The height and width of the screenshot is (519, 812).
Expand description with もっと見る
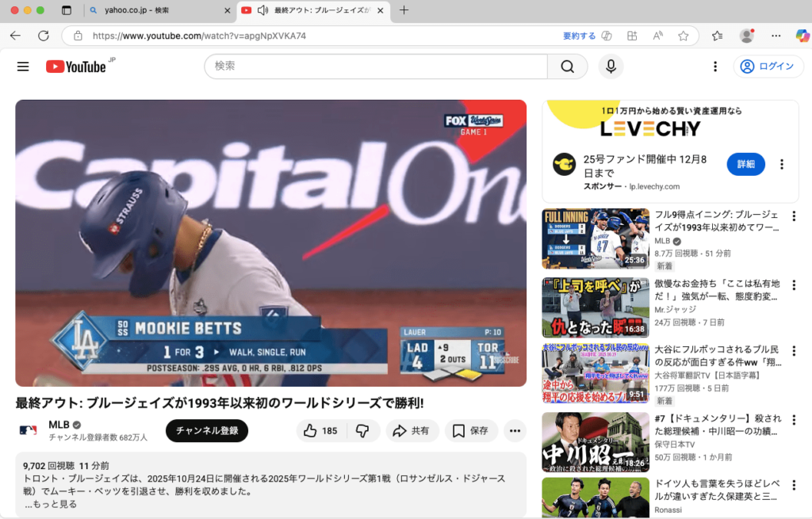[x=51, y=504]
